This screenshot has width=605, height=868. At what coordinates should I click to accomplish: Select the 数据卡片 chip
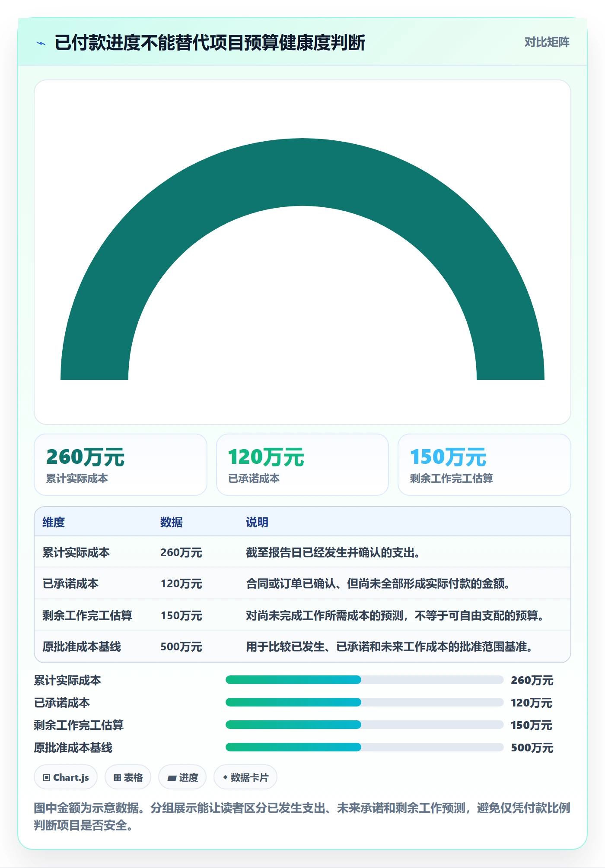245,777
